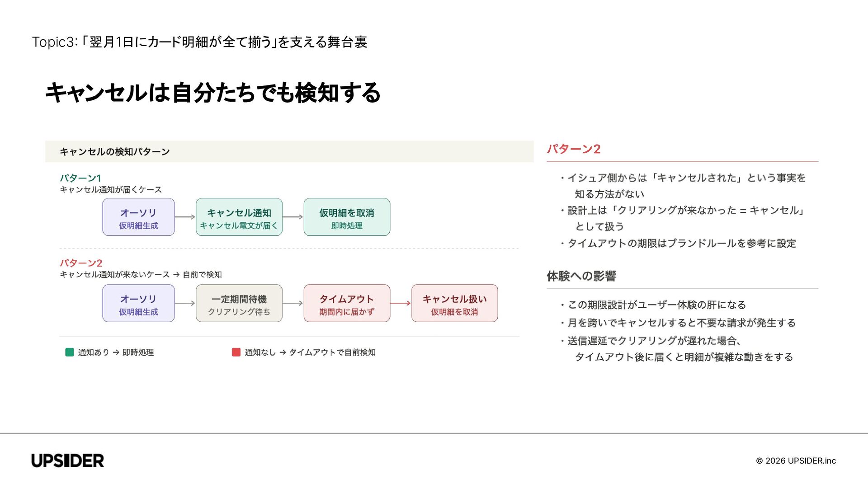Click the green パターン1 label
Screen dimensions: 868x488
pos(80,178)
